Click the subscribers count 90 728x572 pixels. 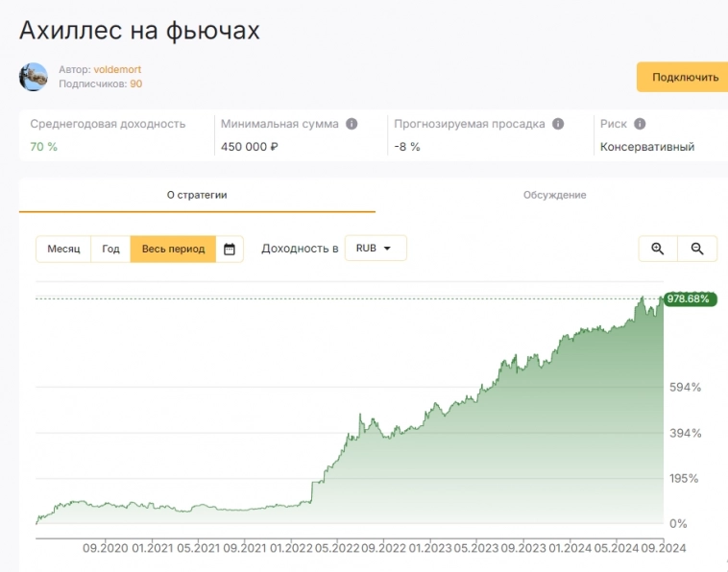click(136, 84)
